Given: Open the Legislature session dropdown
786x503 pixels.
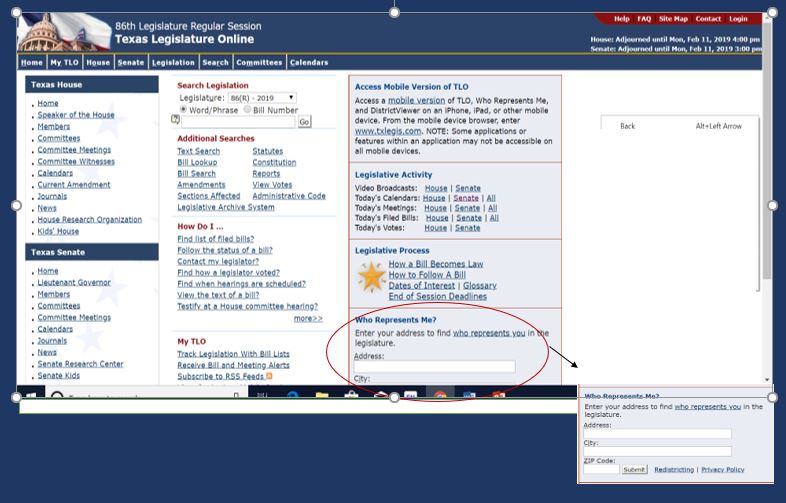Looking at the screenshot, I should [x=262, y=98].
